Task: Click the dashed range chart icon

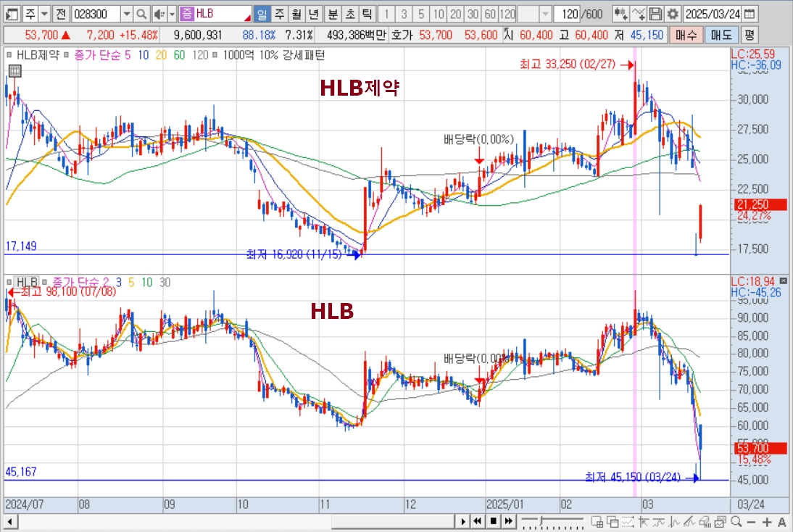Action: coord(628,521)
